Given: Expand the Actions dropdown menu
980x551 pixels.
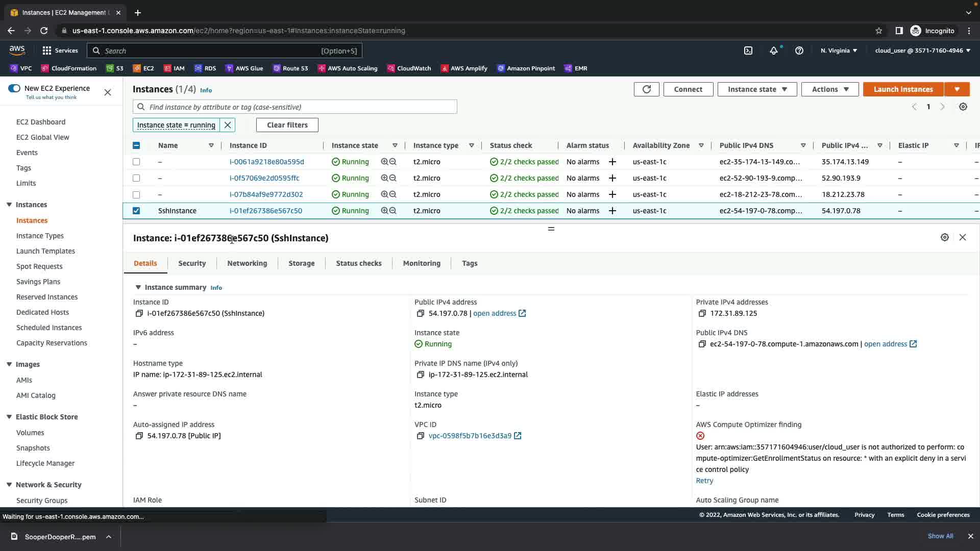Looking at the screenshot, I should pos(830,89).
